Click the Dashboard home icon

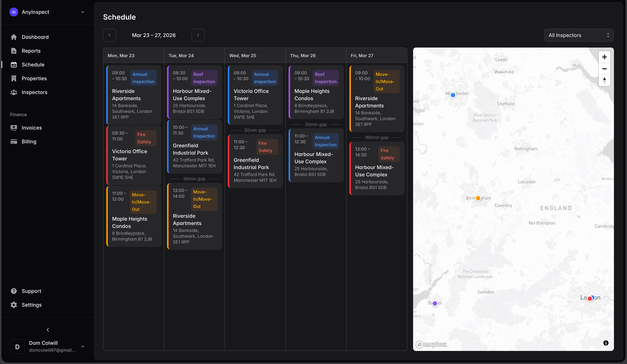pyautogui.click(x=14, y=37)
